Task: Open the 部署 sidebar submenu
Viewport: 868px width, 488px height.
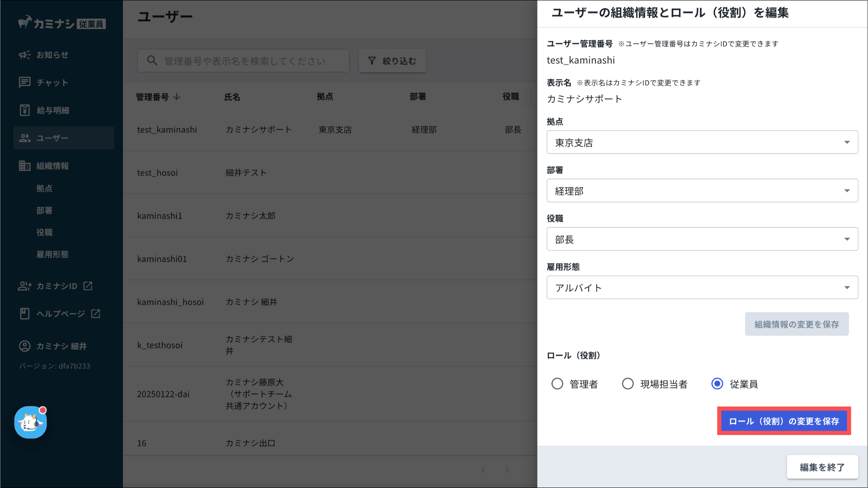Action: (44, 210)
